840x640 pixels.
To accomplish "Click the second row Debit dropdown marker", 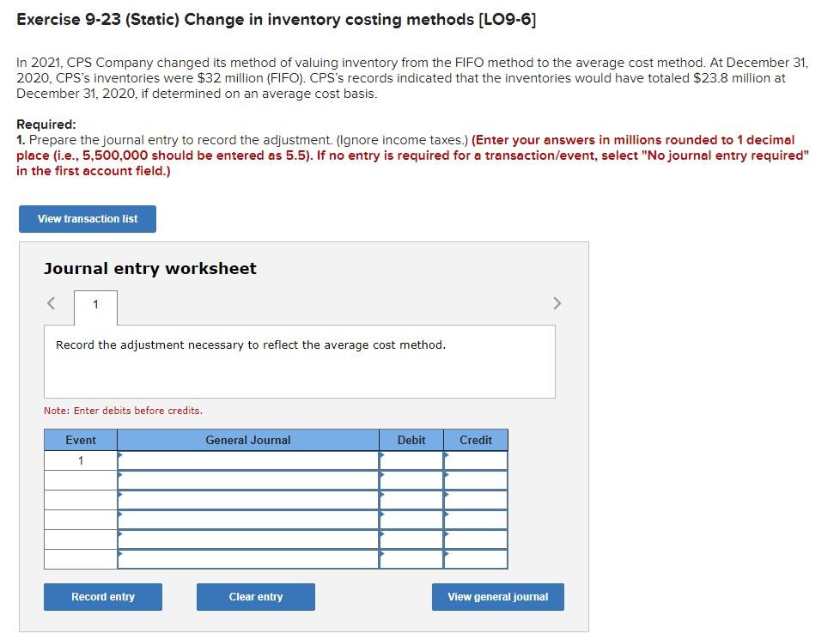I will pyautogui.click(x=381, y=475).
